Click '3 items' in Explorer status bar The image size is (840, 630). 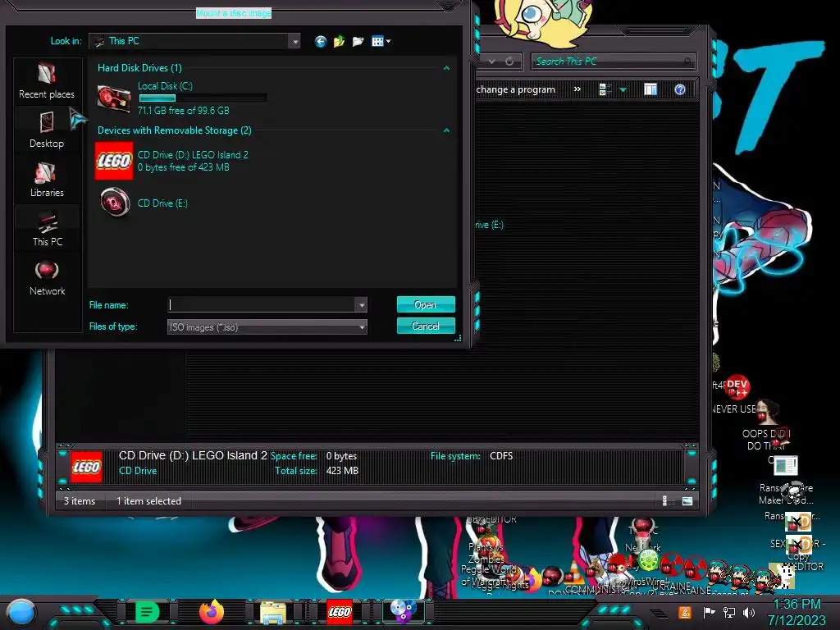pyautogui.click(x=80, y=501)
